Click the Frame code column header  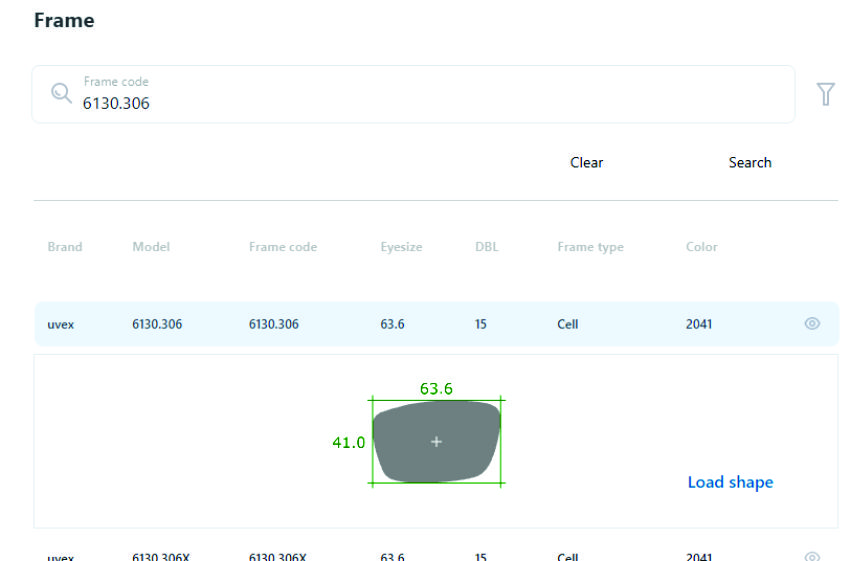click(x=283, y=247)
